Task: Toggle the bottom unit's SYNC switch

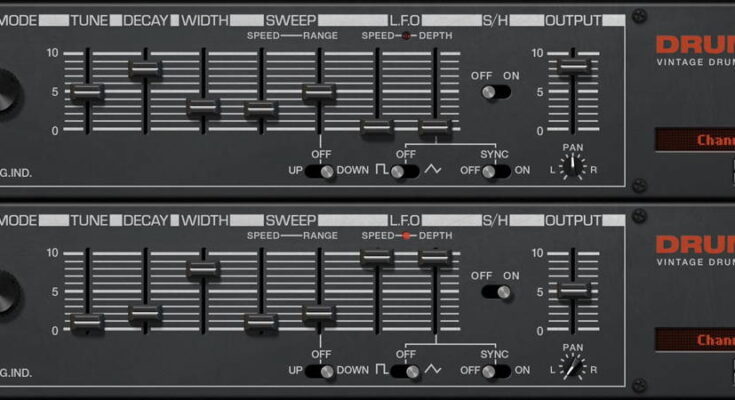Action: 490,371
